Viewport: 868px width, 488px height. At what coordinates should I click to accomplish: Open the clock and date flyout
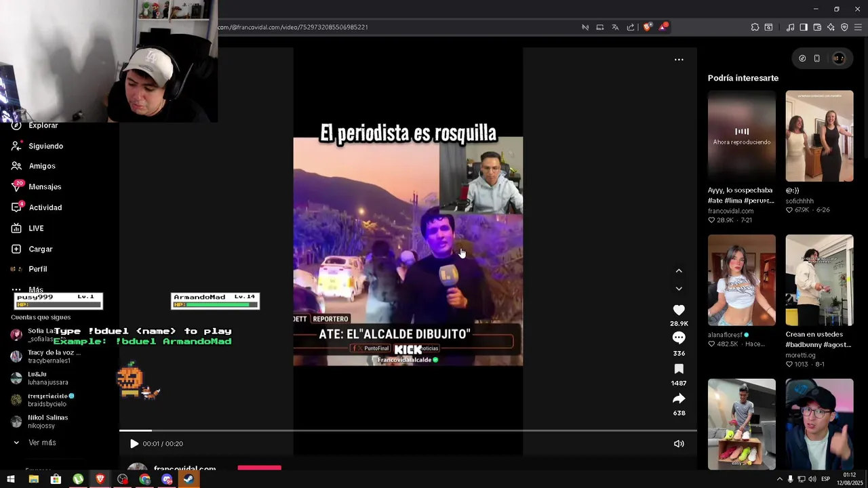coord(849,479)
